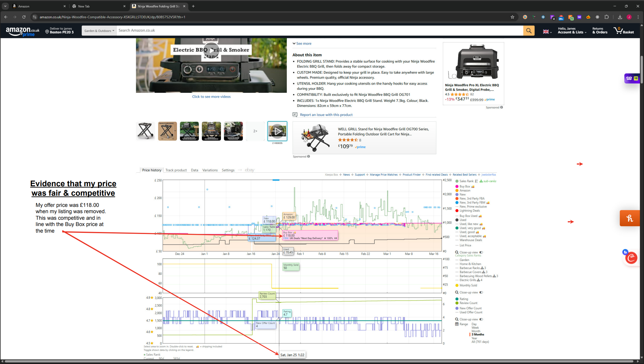Click the Sales Rank sort icon in legend
Viewport: 644px width, 364px height.
(x=476, y=181)
